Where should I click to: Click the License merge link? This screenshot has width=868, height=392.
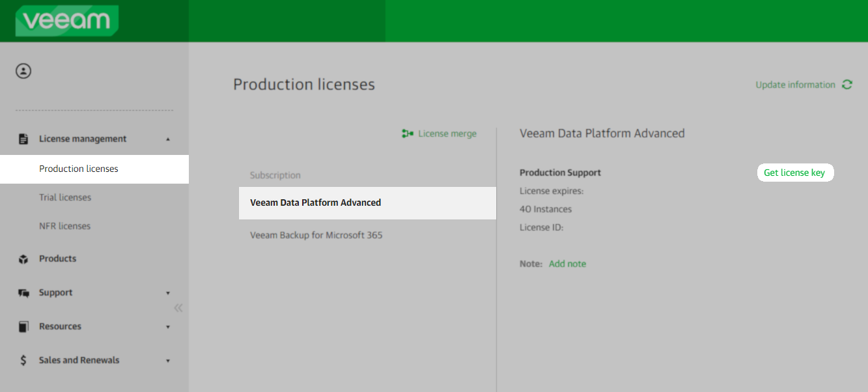coord(447,133)
